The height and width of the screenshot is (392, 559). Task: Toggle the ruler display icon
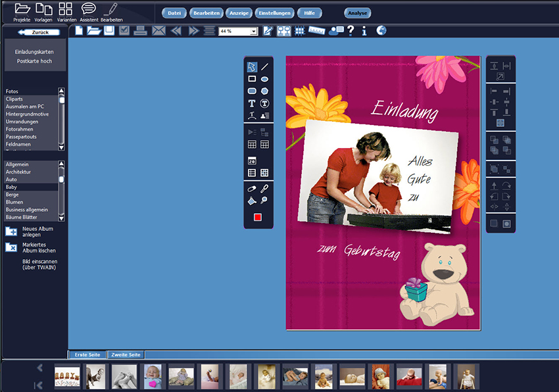click(x=317, y=30)
